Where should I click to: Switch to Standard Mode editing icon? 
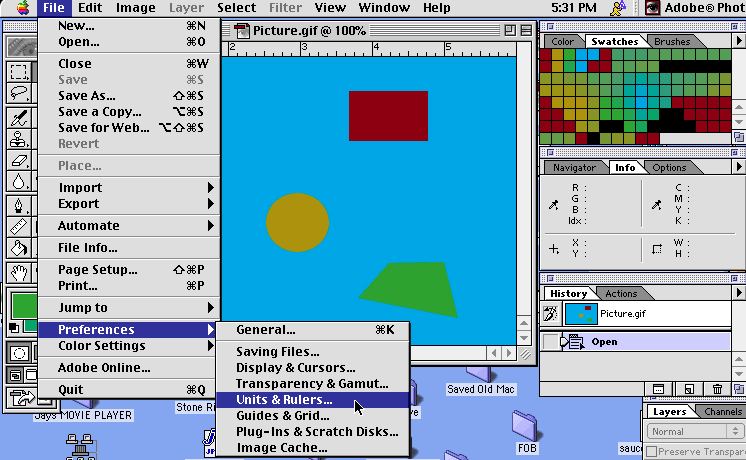pos(19,353)
